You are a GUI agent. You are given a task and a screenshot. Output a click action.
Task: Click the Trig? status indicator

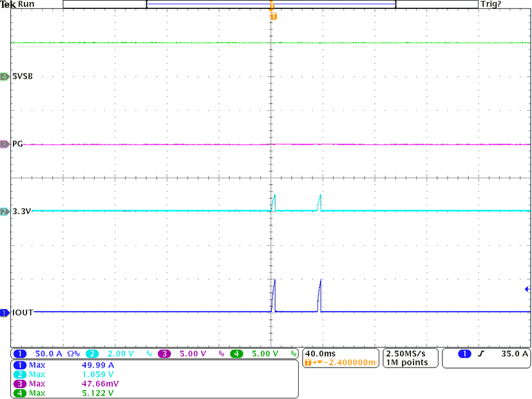click(491, 4)
